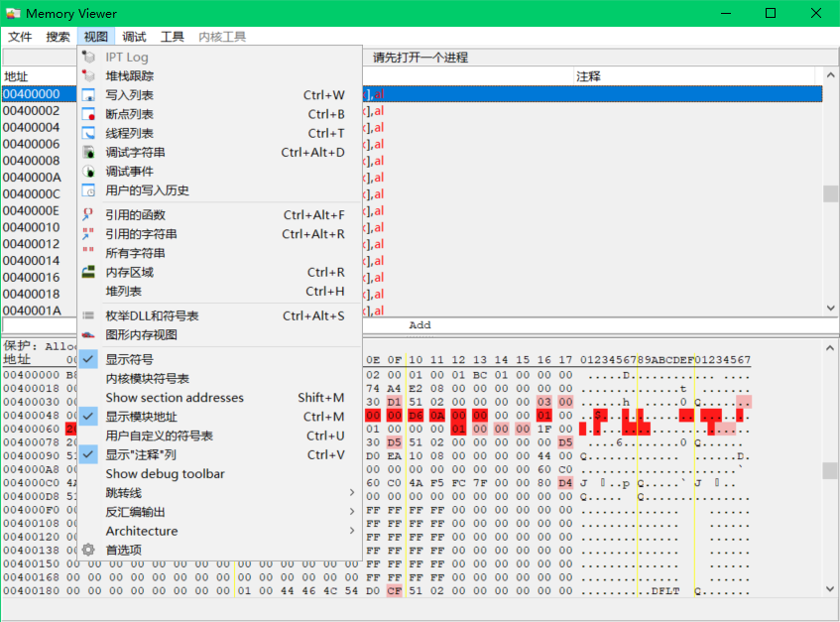Click byte EA in hex row 00400090

tap(395, 456)
